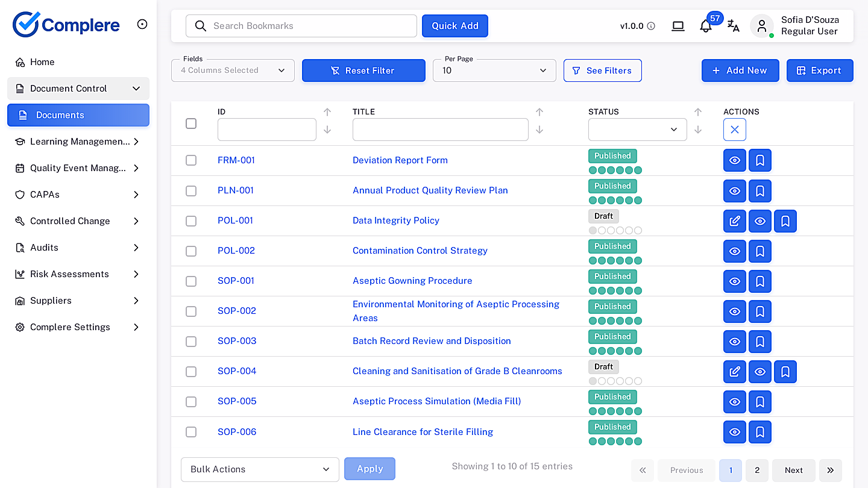
Task: Click the Search Bookmarks field
Action: click(x=301, y=26)
